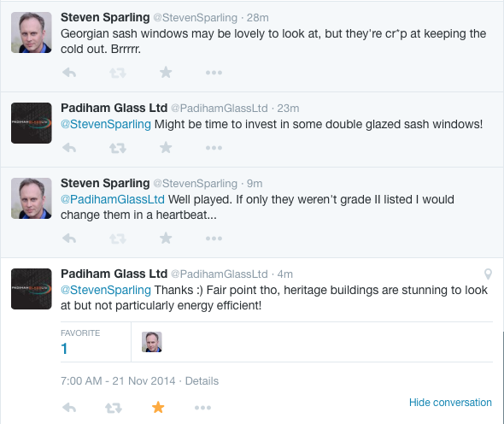The height and width of the screenshot is (424, 504).
Task: Favorite the Georgian sash windows tweet
Action: (x=166, y=73)
